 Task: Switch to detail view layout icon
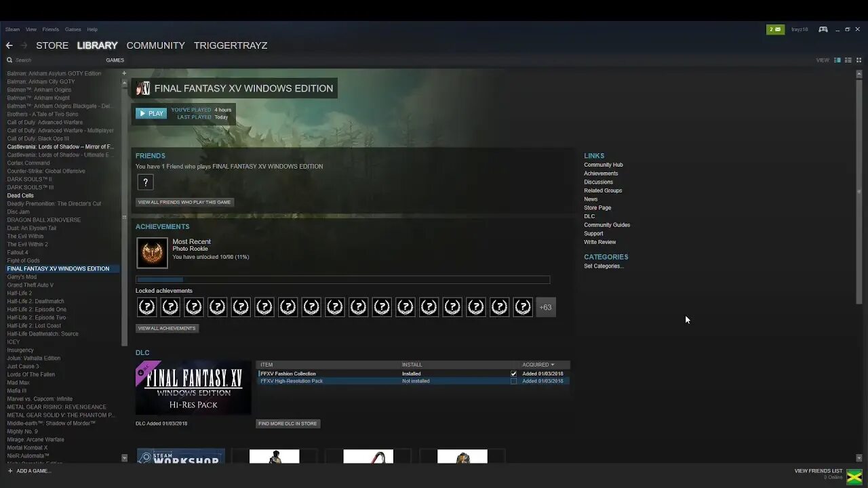(837, 60)
